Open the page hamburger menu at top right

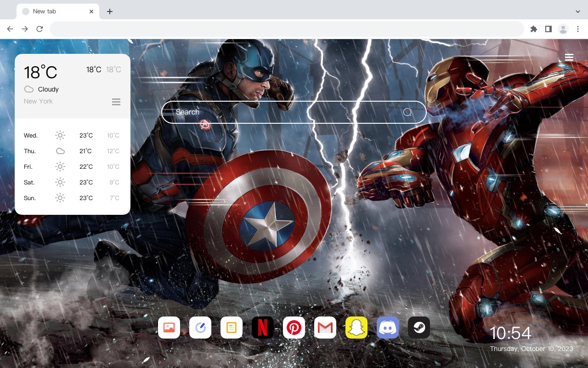(x=569, y=57)
